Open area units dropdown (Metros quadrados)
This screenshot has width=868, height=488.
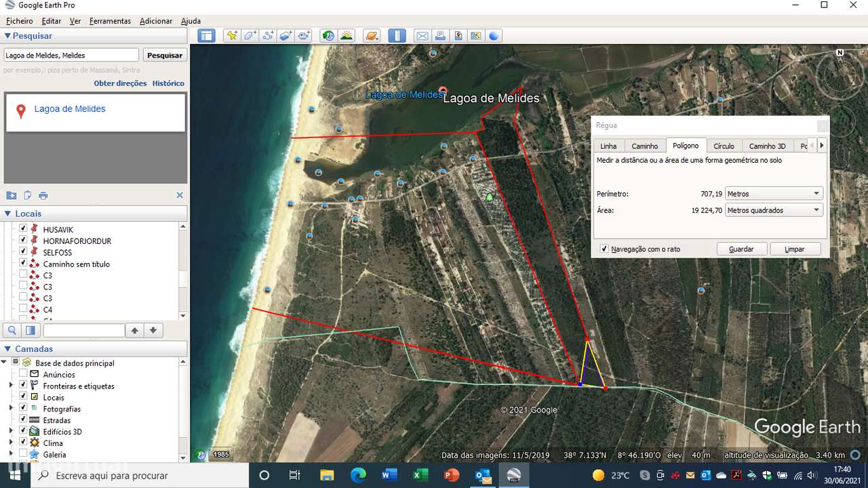pyautogui.click(x=774, y=210)
